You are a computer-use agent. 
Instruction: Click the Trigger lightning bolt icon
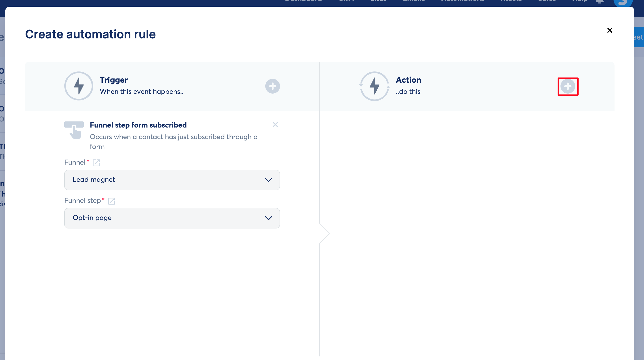tap(79, 86)
